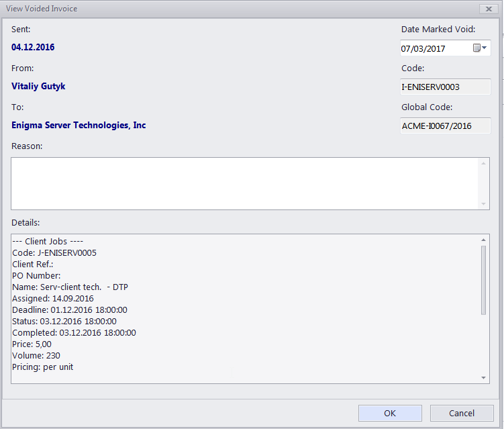Click the line 'Status: 03.12.2016 18:00:00'
The width and height of the screenshot is (504, 429).
pyautogui.click(x=64, y=322)
